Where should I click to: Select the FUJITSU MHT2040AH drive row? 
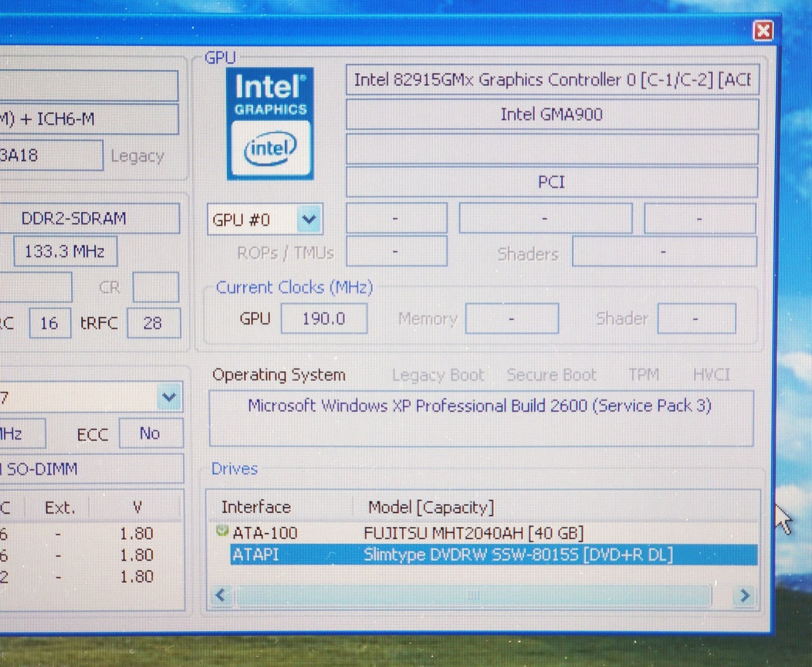pos(473,533)
